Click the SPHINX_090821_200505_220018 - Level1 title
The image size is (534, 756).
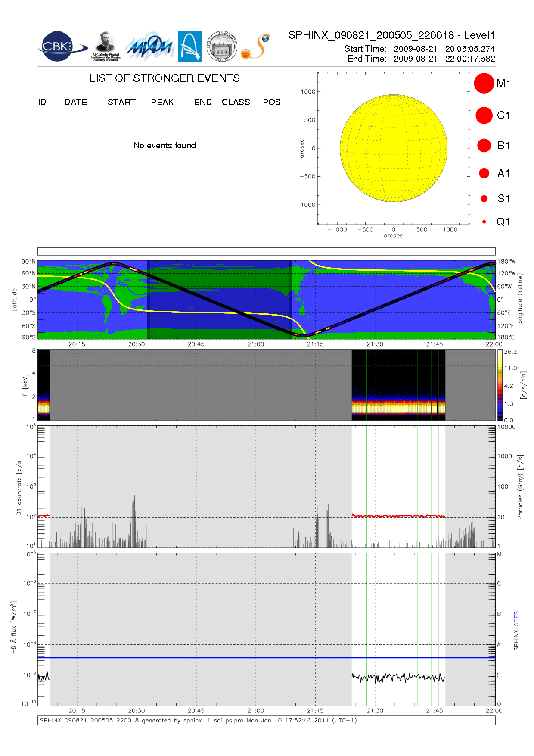point(391,35)
